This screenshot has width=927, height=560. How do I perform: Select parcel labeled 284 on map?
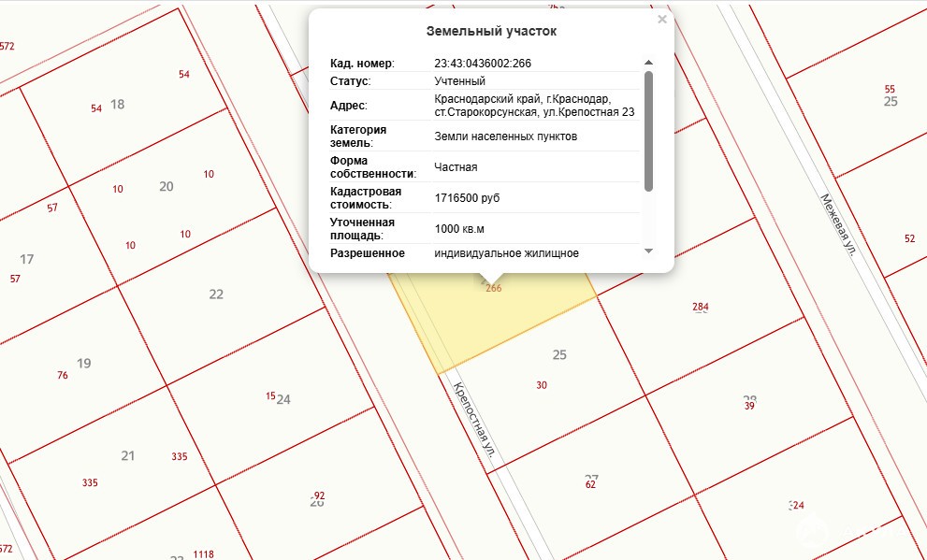(701, 307)
